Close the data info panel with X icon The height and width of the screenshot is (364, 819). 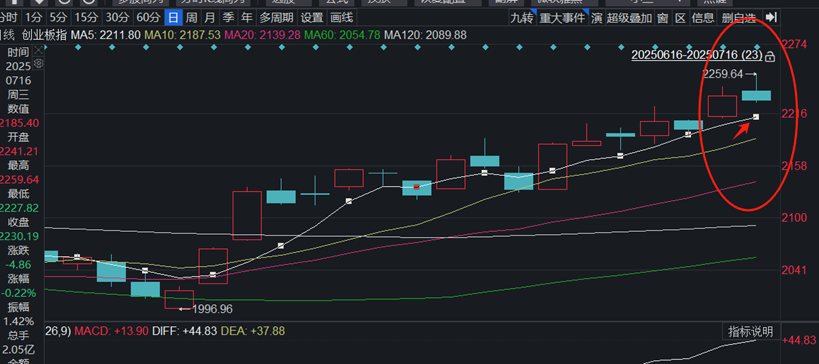pos(38,51)
